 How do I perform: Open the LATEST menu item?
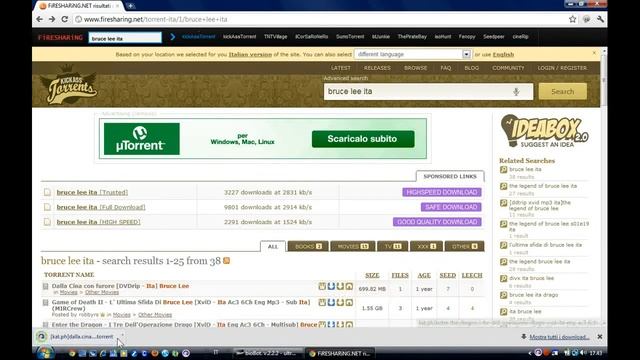pos(341,68)
